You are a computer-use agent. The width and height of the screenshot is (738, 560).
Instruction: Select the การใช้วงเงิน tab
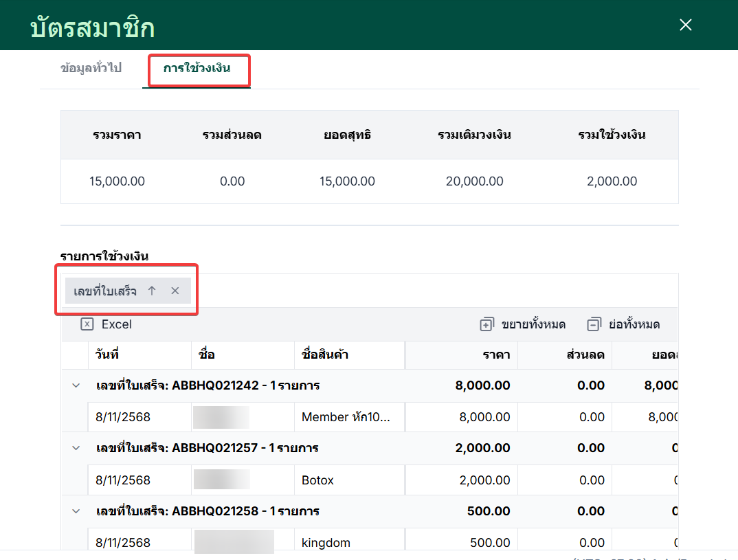point(197,68)
